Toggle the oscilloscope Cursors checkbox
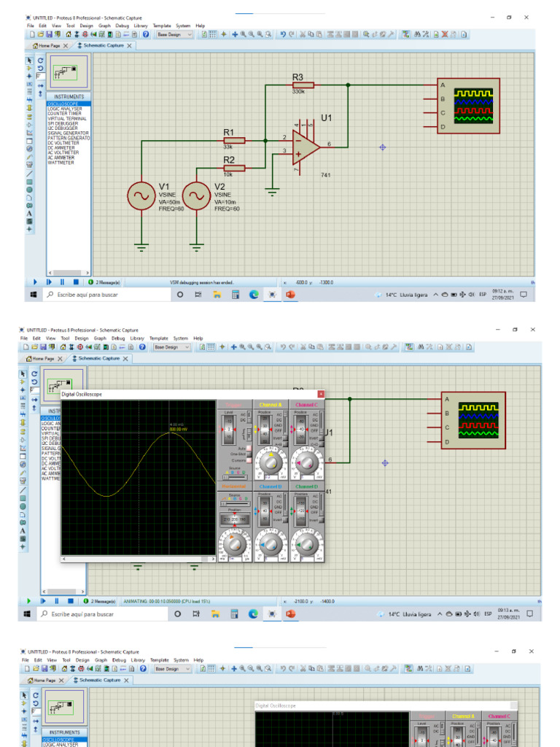Image resolution: width=560 pixels, height=747 pixels. [x=249, y=460]
